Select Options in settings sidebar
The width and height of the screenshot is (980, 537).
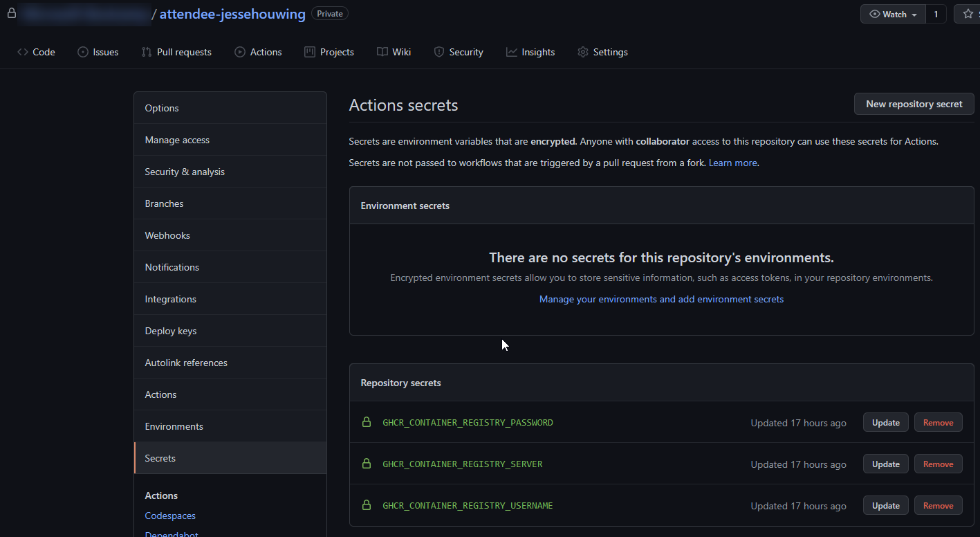[230, 108]
